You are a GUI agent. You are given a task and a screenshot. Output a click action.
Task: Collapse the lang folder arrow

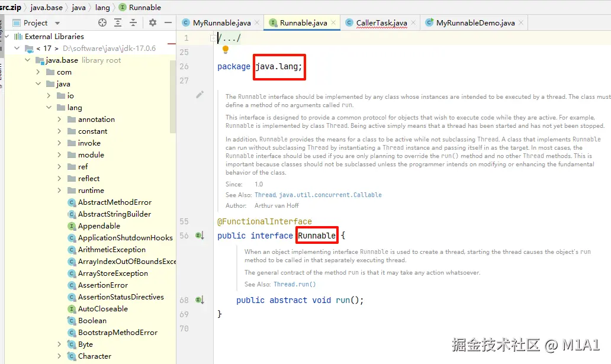tap(49, 108)
